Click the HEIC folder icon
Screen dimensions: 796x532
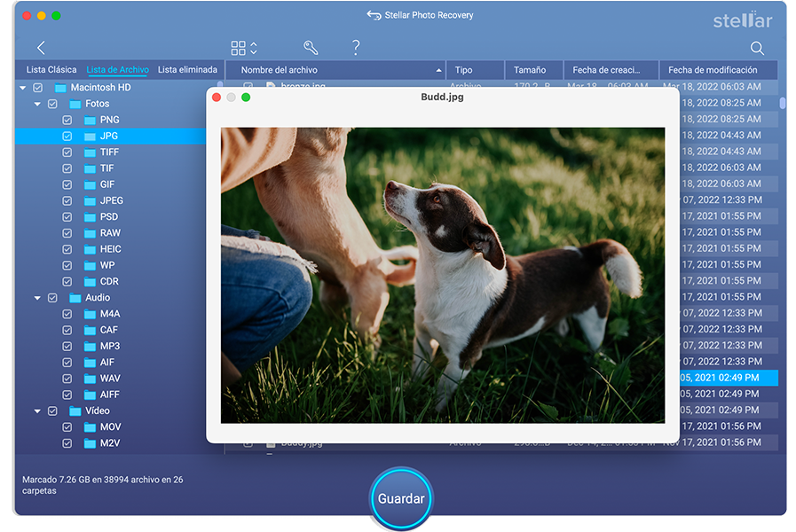tap(90, 249)
